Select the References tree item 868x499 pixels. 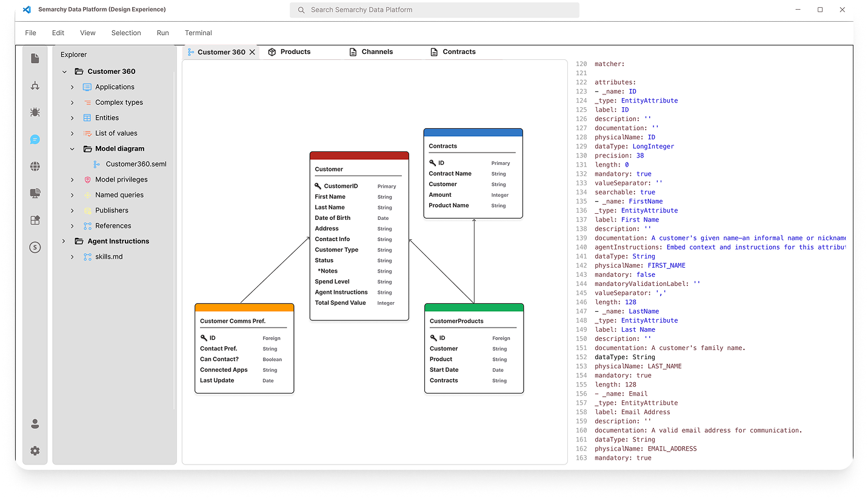click(x=113, y=226)
